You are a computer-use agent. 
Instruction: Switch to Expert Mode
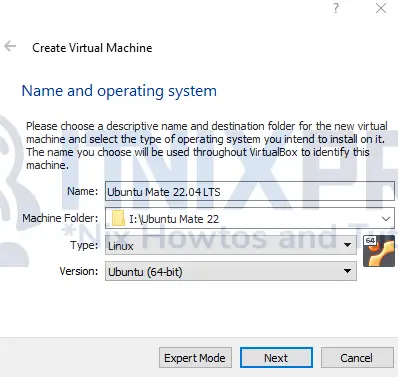point(195,358)
